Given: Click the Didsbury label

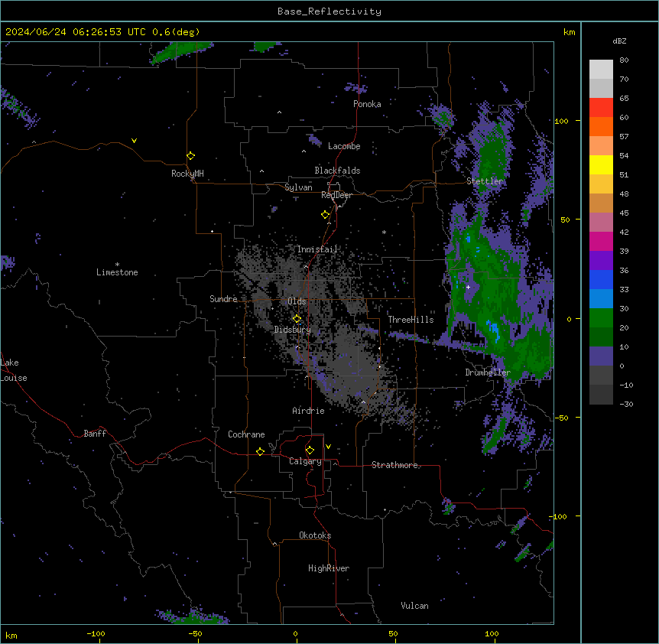Looking at the screenshot, I should pos(293,330).
